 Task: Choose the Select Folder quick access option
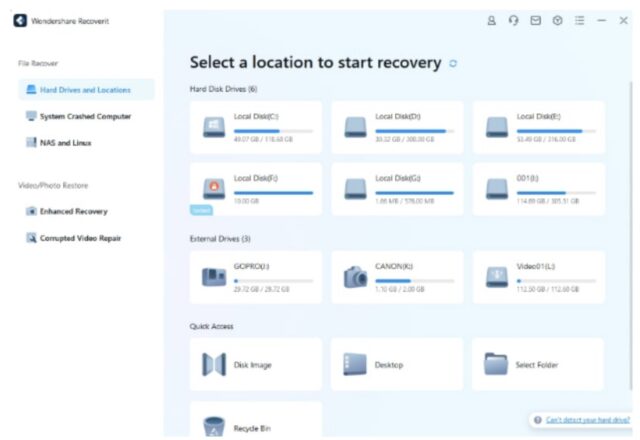536,365
